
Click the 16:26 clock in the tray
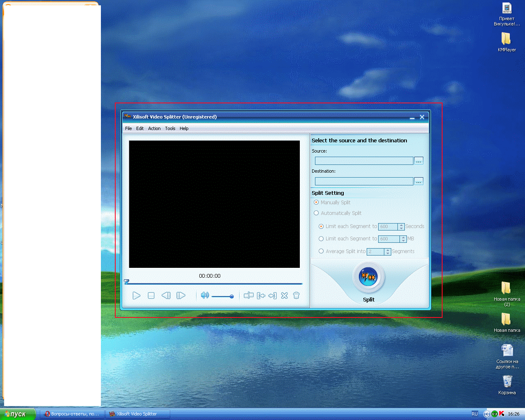pos(514,414)
